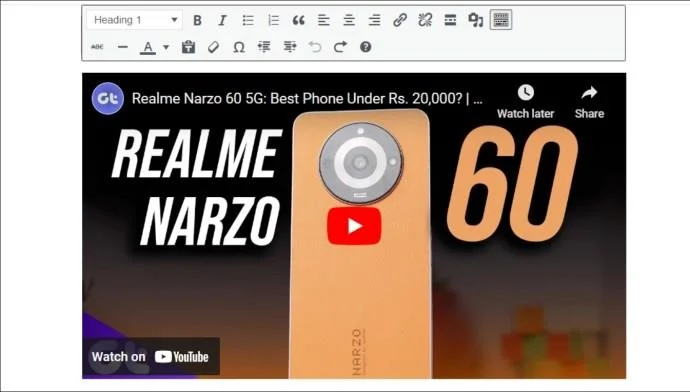
Task: Open the Realme Narzo 60 5G video title
Action: 307,99
